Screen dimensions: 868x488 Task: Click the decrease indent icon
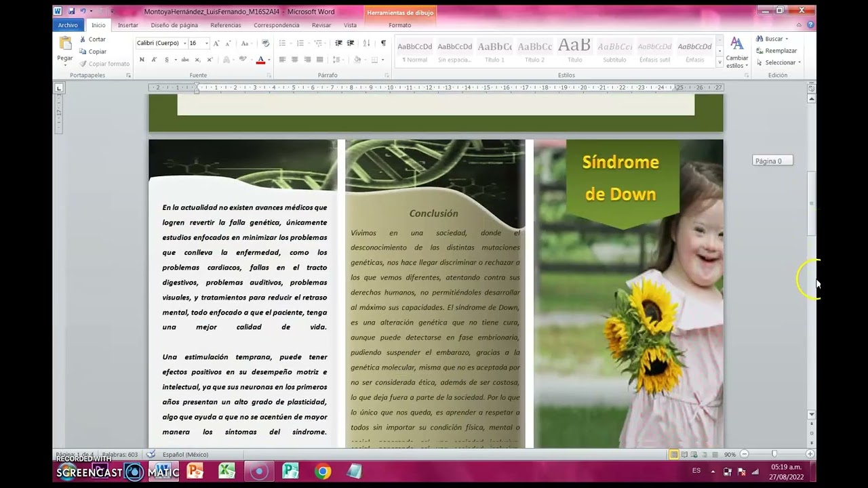[x=338, y=43]
